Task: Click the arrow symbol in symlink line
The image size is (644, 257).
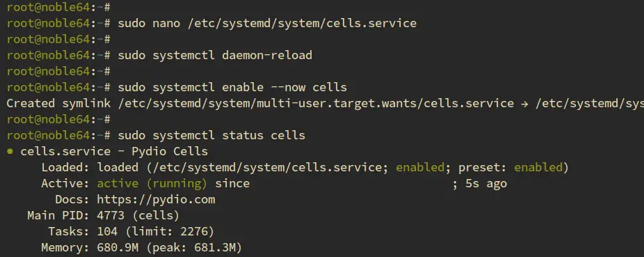Action: click(525, 103)
